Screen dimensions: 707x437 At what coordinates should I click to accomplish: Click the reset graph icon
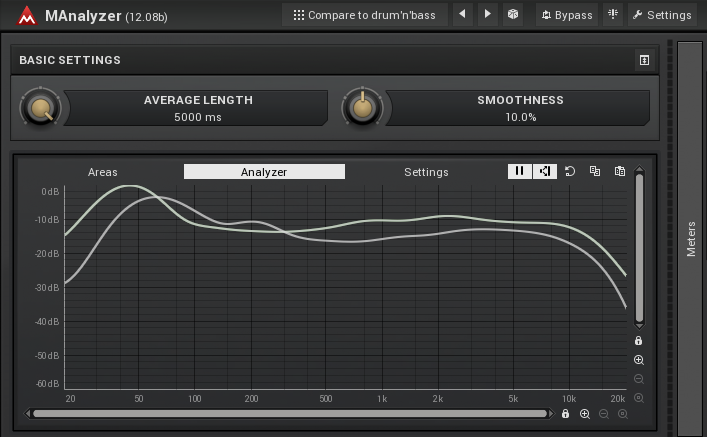570,171
